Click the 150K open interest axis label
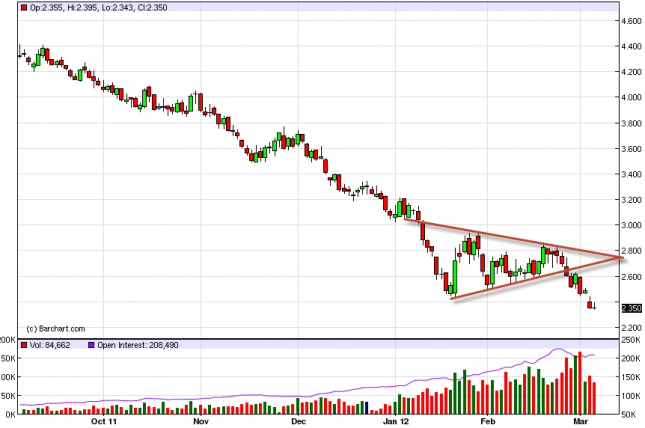The image size is (645, 428). tap(631, 377)
